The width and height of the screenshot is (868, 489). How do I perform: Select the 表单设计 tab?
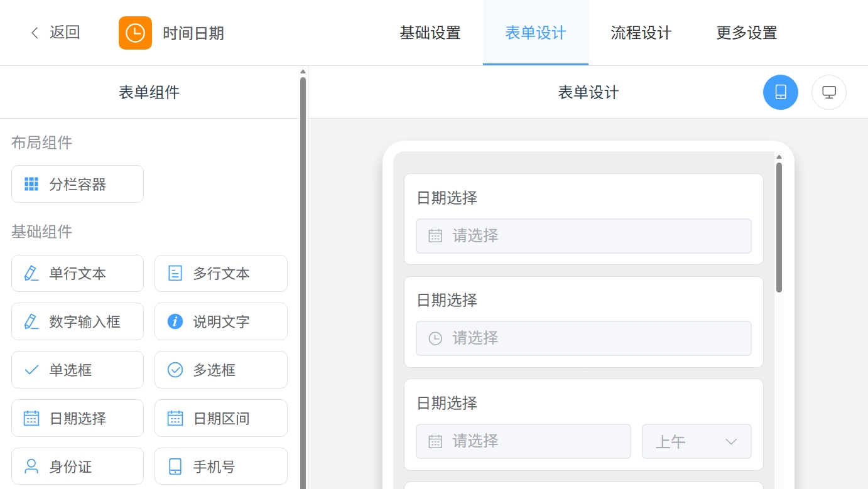536,33
